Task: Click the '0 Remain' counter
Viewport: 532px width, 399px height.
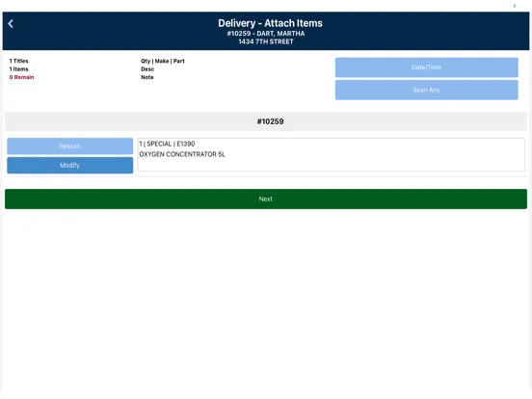Action: (22, 77)
